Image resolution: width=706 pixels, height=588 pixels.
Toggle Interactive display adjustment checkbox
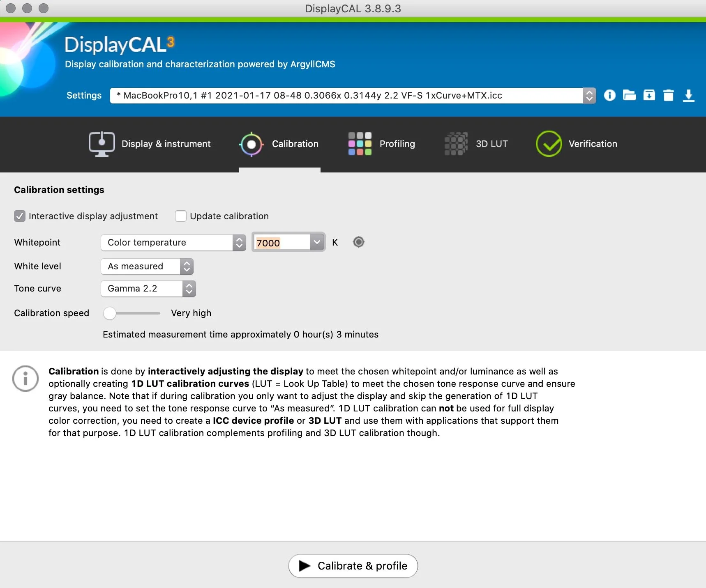tap(19, 216)
